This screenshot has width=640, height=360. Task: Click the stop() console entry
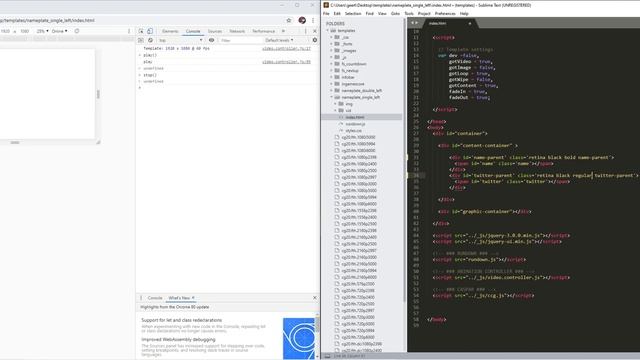click(150, 75)
